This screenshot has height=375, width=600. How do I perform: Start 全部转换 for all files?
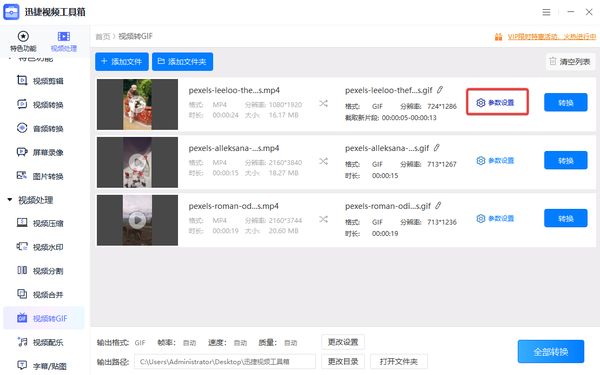click(x=551, y=351)
